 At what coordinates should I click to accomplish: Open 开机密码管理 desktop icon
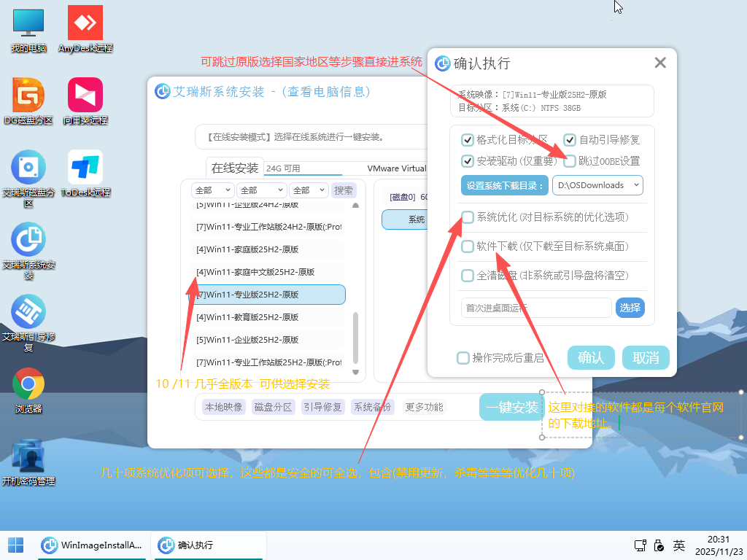[x=28, y=456]
